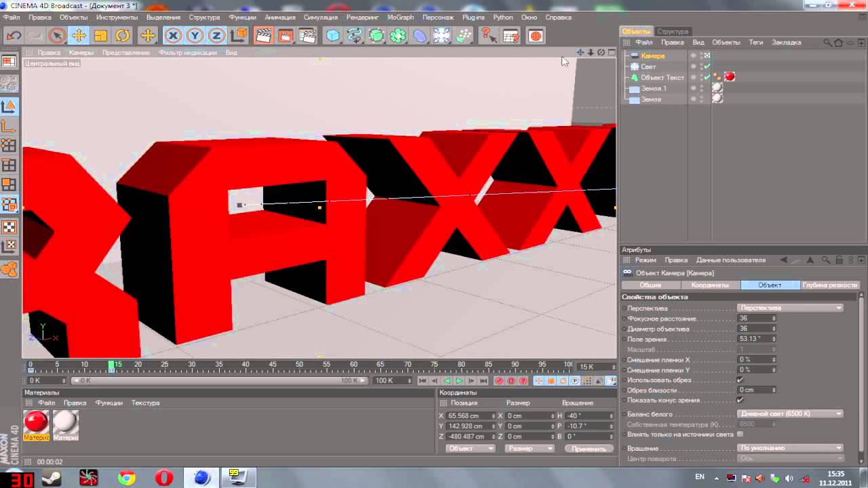This screenshot has height=488, width=868.
Task: Click the green NURBS generator icon
Action: [x=376, y=35]
